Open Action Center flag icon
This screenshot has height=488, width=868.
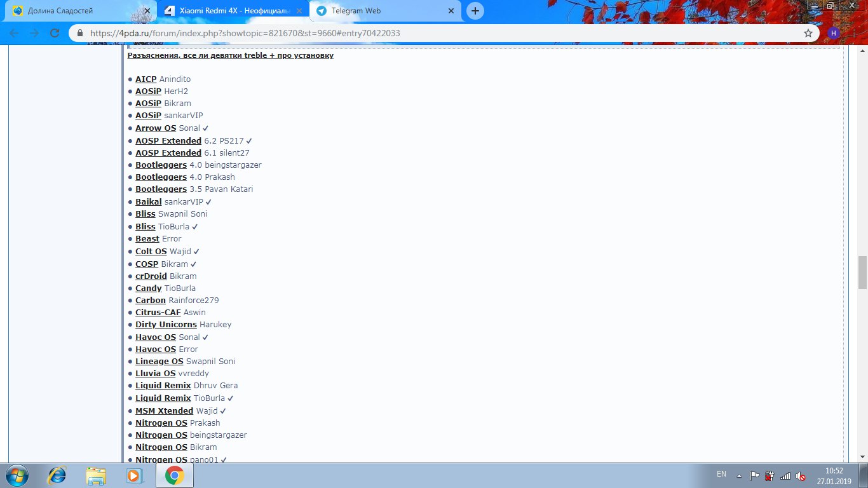click(x=755, y=475)
